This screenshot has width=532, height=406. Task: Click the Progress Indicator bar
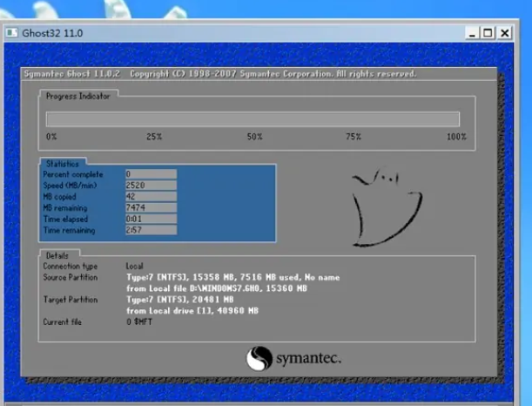click(x=253, y=119)
